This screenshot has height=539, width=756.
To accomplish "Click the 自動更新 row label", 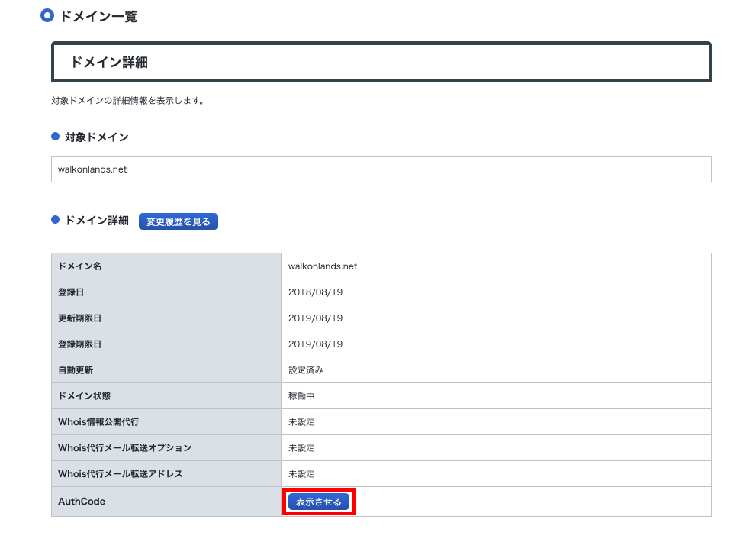I will [76, 370].
